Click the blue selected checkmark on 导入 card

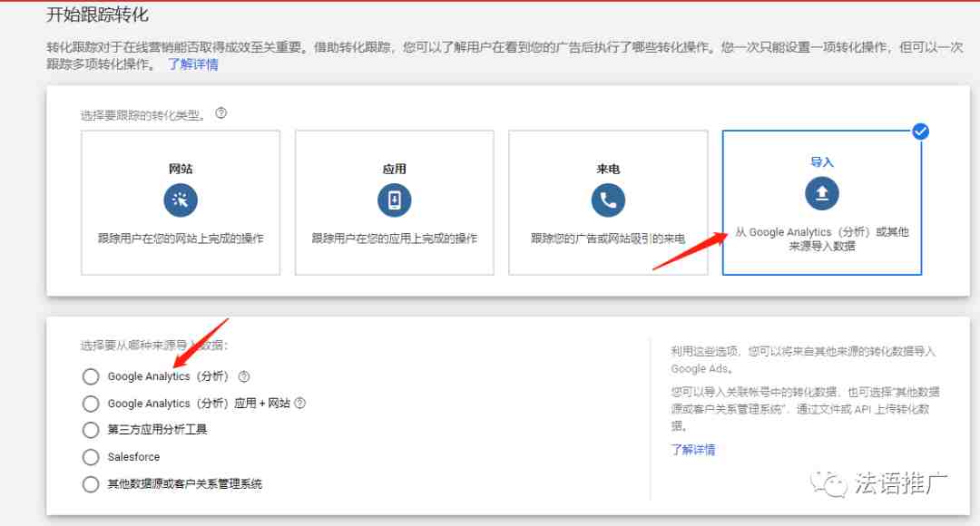point(920,131)
